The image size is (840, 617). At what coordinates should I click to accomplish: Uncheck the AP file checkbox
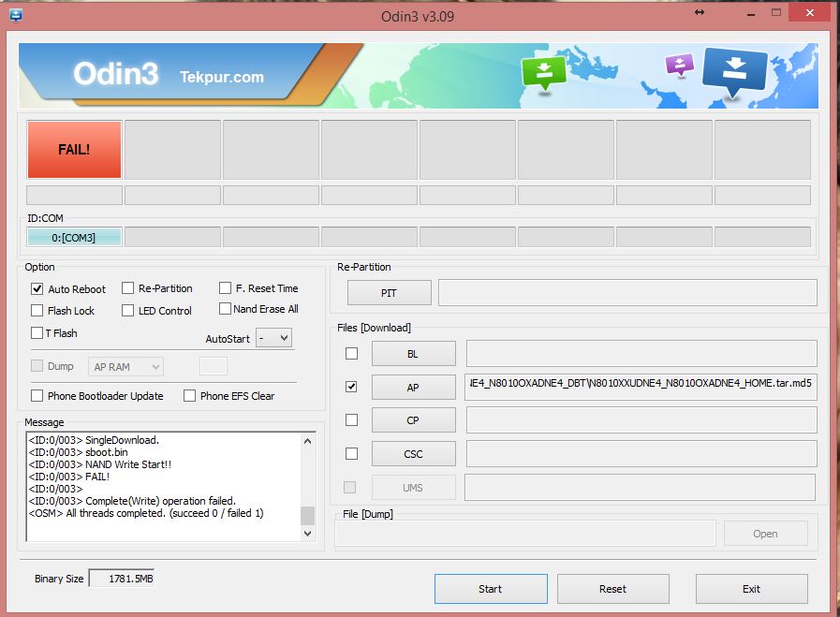coord(351,387)
